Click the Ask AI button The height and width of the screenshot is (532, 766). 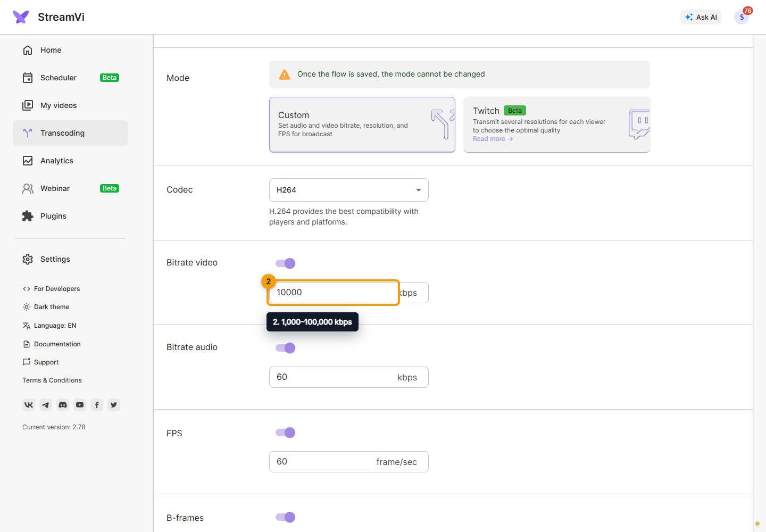(701, 17)
